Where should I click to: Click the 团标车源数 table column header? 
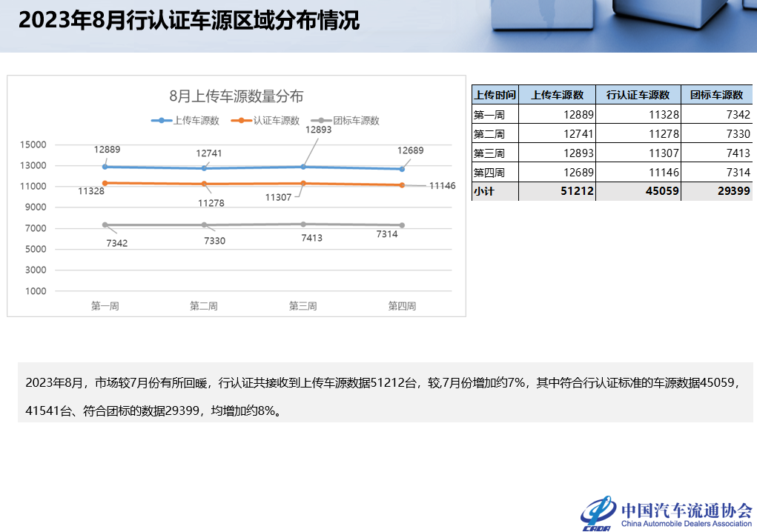coord(716,95)
